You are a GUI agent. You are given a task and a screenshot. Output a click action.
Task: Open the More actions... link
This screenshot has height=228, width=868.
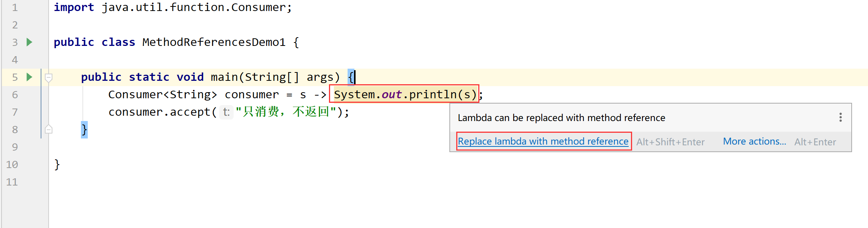pos(754,142)
